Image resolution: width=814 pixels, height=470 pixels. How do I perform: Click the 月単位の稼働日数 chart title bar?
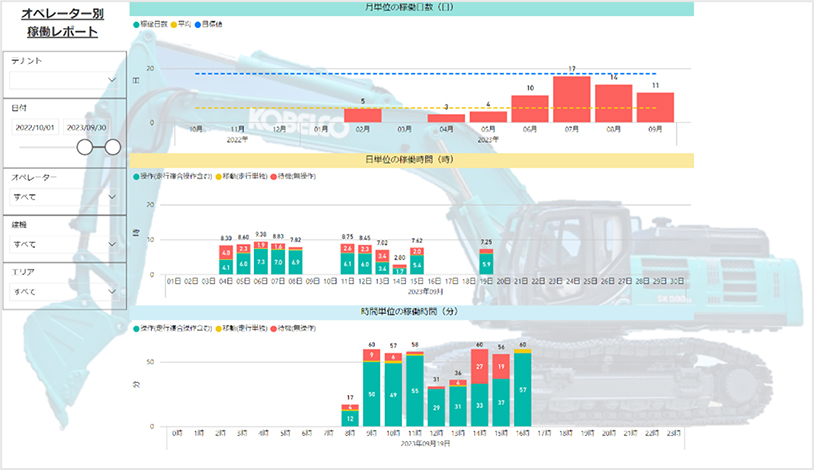click(412, 8)
